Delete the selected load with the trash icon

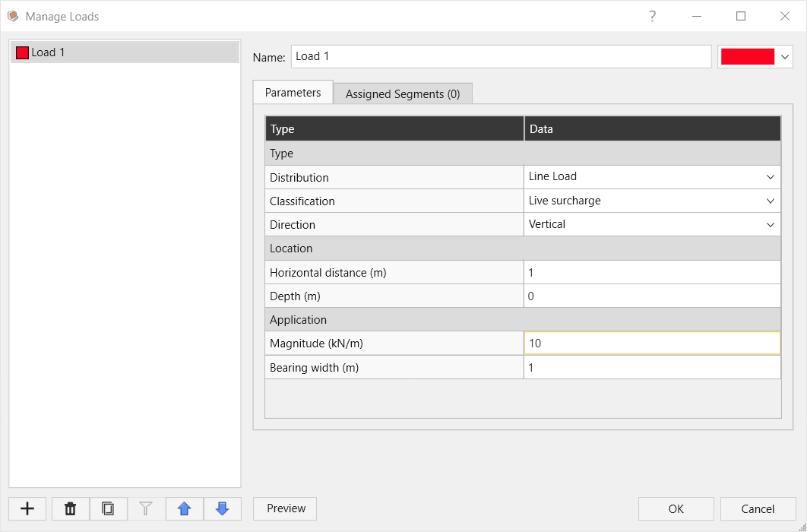(71, 509)
